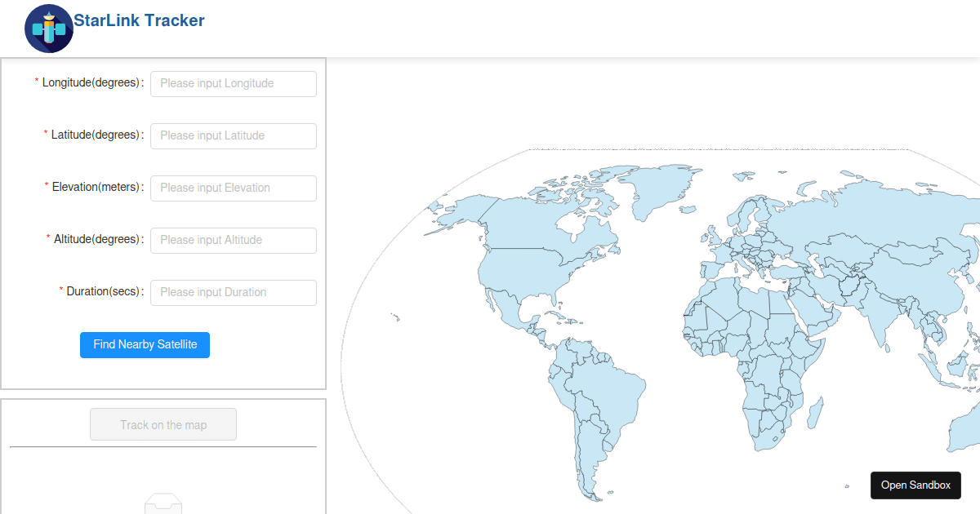Click the Duration input field

[233, 292]
